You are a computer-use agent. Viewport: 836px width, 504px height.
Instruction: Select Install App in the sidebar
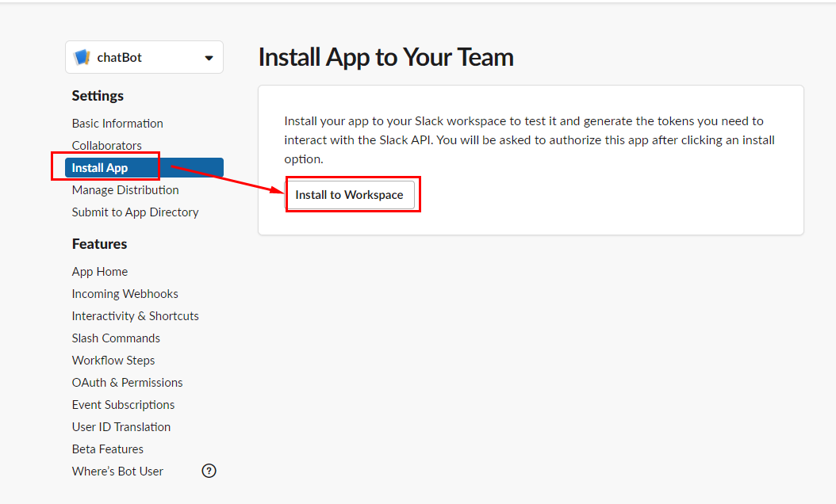144,168
